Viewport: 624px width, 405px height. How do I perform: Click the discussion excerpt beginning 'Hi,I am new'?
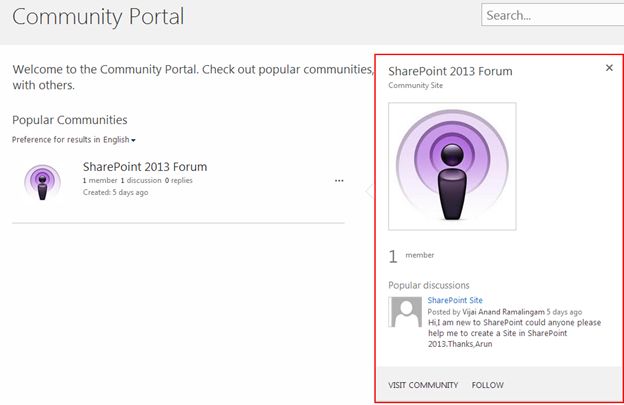(x=515, y=333)
